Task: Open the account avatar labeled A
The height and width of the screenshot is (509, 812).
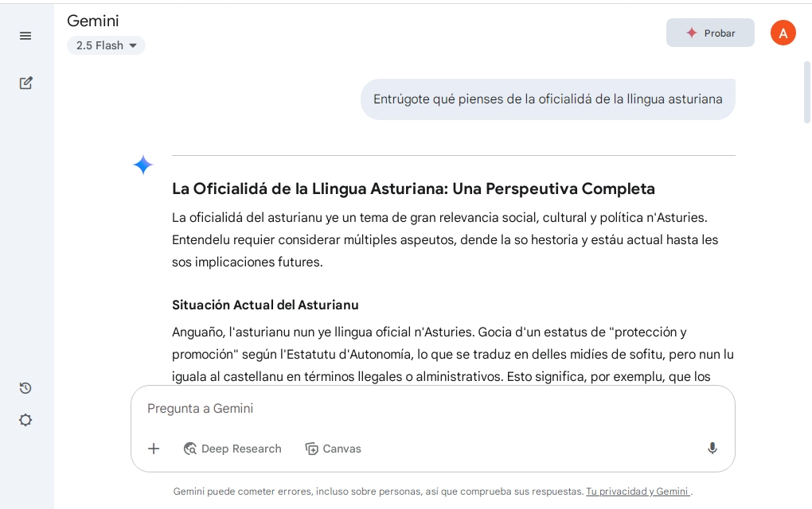Action: coord(783,33)
